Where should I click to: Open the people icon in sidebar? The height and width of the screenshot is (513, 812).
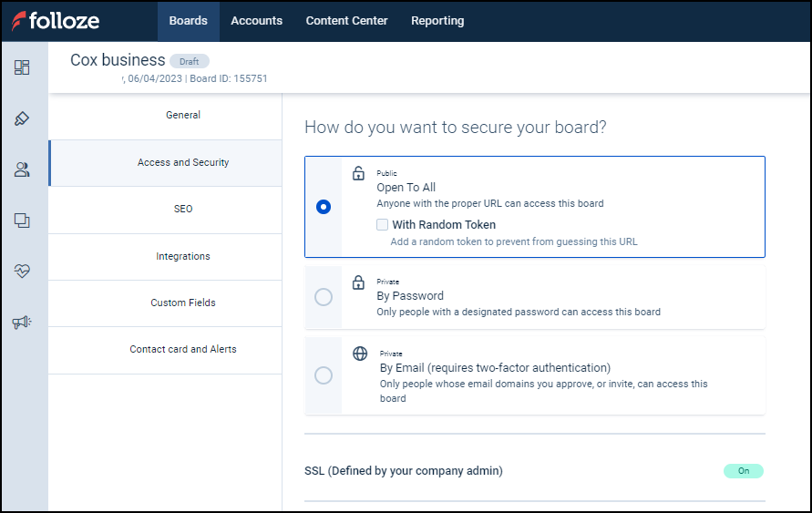22,169
